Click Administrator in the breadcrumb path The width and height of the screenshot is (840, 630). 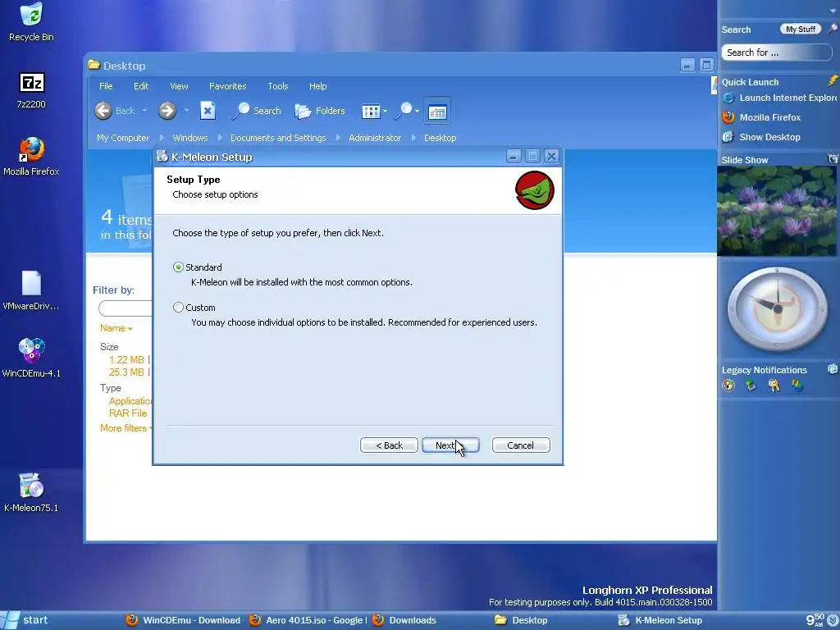[375, 138]
